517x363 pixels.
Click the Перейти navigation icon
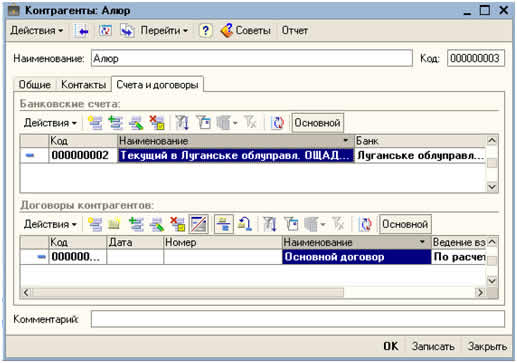127,31
